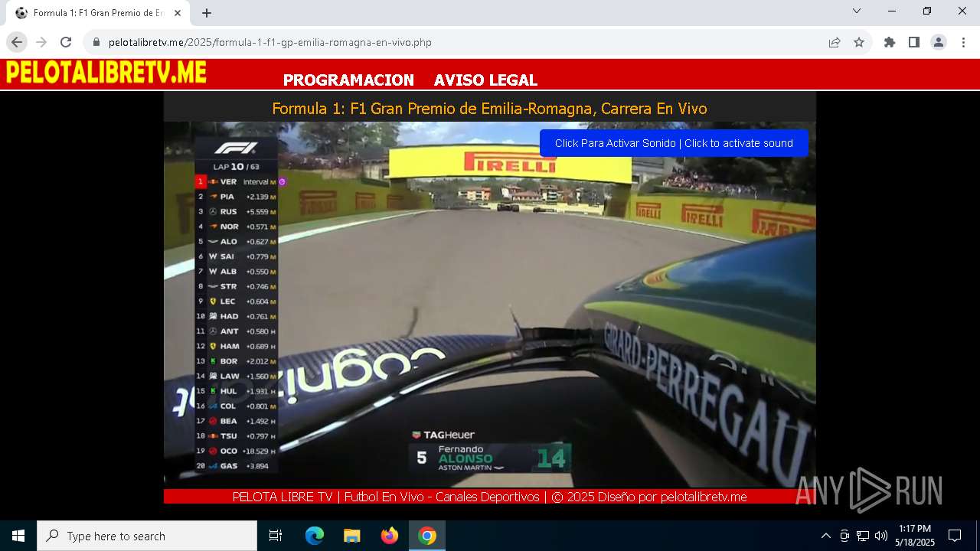This screenshot has height=551, width=980.
Task: Open Chrome's three-dot menu
Action: [963, 42]
